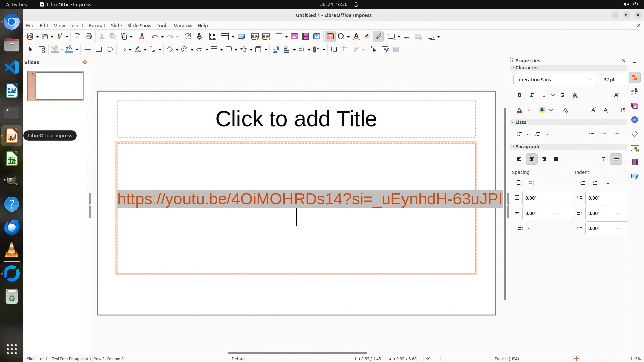Click the Insert Special Character omega icon
The image size is (644, 362).
pos(341,37)
